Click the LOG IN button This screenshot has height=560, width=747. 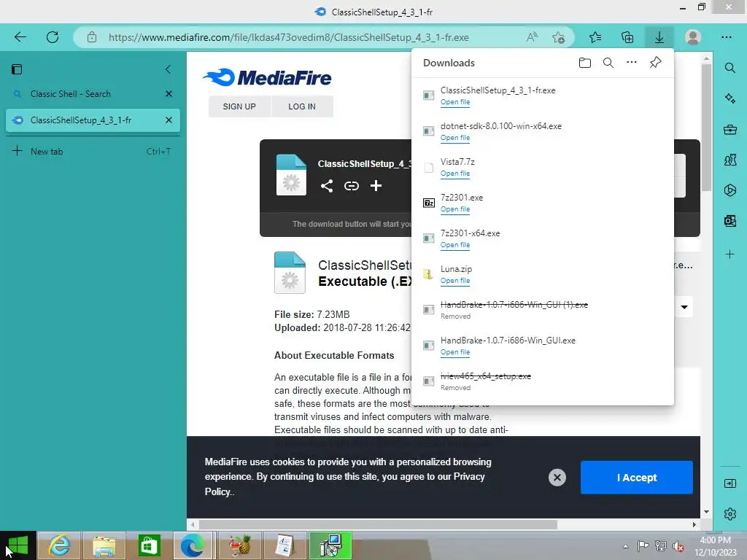302,106
